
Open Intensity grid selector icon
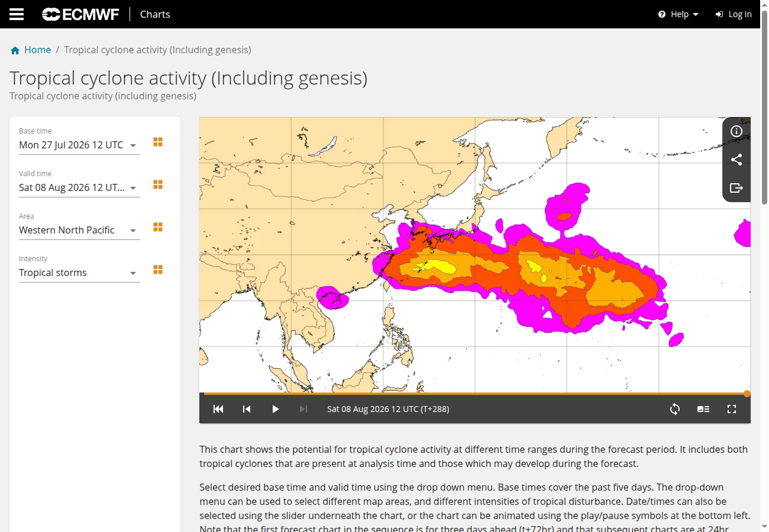point(158,270)
